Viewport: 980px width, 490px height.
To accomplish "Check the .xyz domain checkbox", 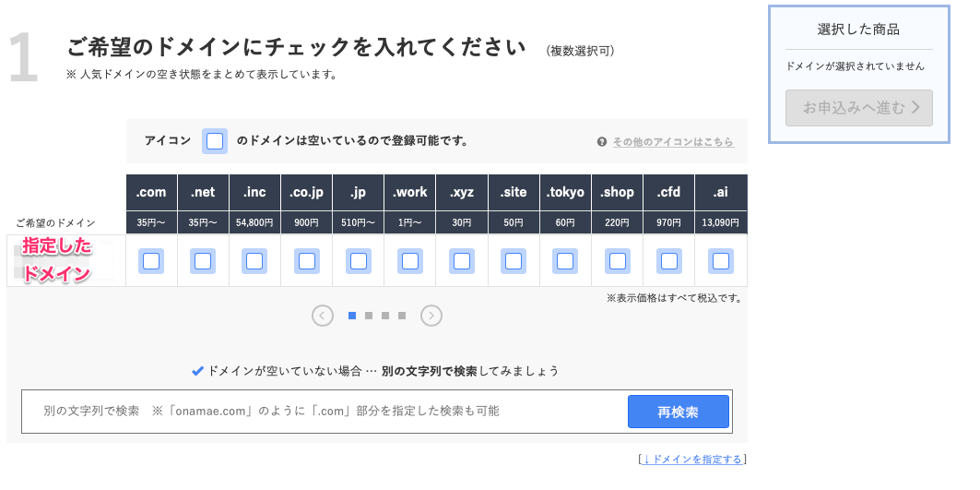I will (462, 261).
